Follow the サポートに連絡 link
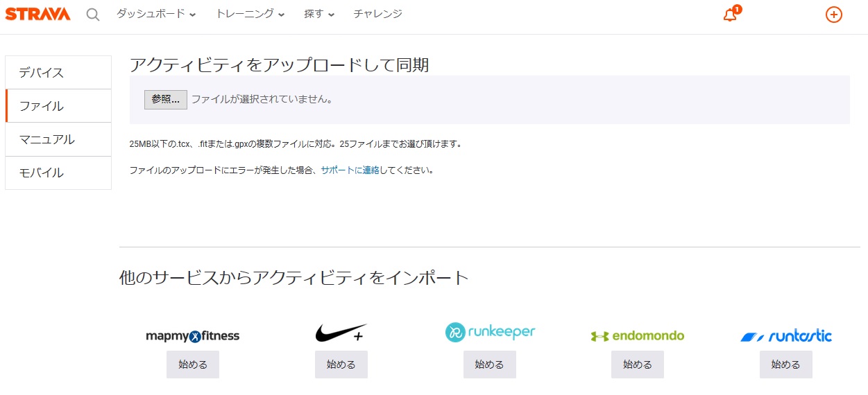This screenshot has height=395, width=868. pos(350,170)
